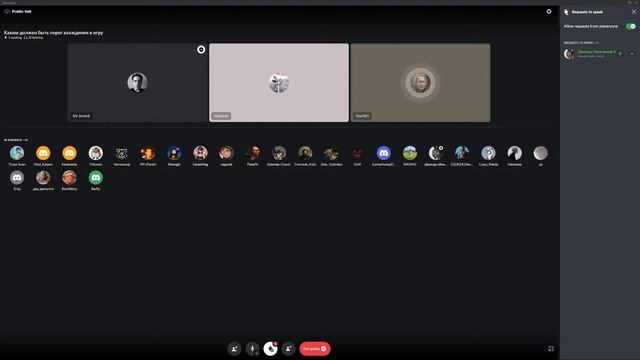Image resolution: width=640 pixels, height=360 pixels.
Task: Click the person icon next to the red button
Action: (288, 349)
